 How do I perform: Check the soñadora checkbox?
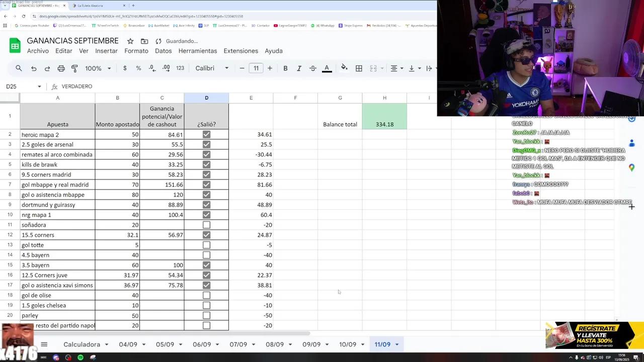click(x=206, y=225)
